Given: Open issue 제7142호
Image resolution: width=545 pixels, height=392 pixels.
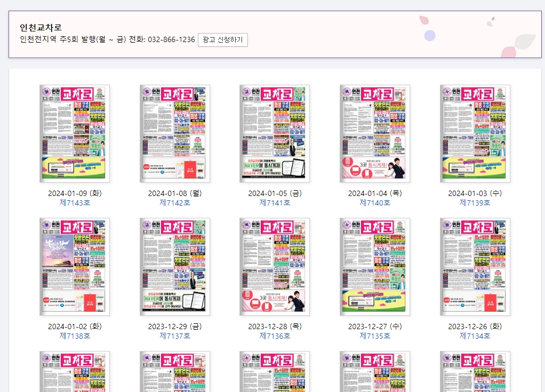Looking at the screenshot, I should pos(174,202).
